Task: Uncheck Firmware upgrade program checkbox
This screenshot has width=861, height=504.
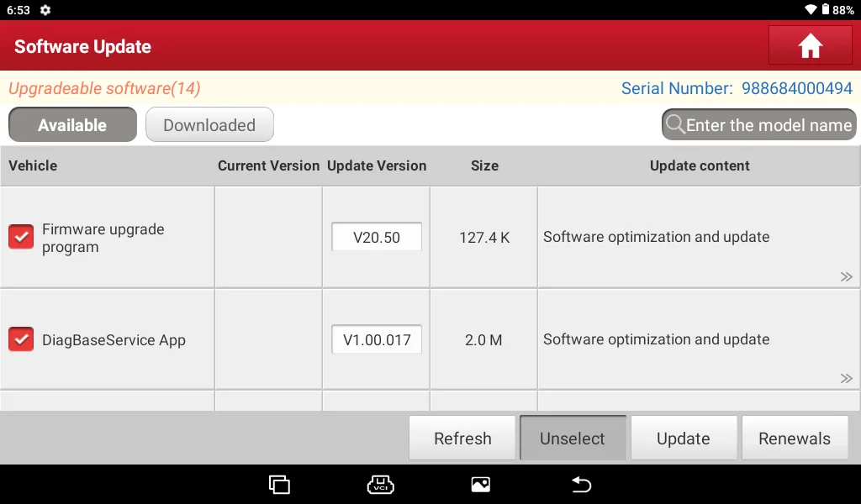Action: coord(21,237)
